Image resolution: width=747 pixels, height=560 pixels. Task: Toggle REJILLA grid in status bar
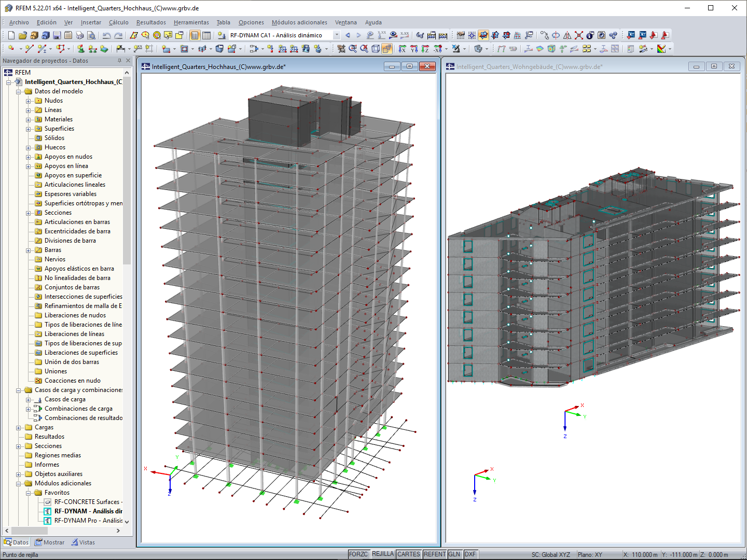383,554
